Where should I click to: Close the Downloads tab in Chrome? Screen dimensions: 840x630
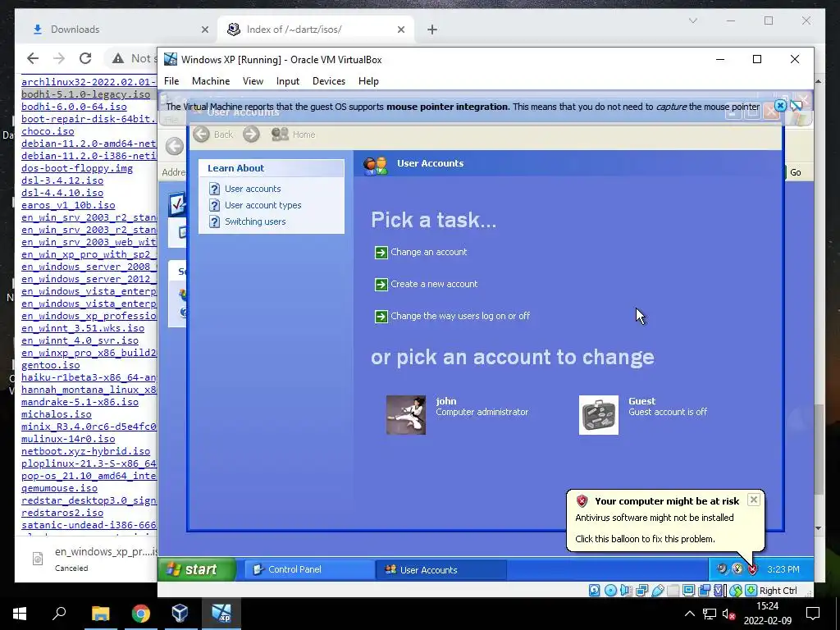click(204, 30)
